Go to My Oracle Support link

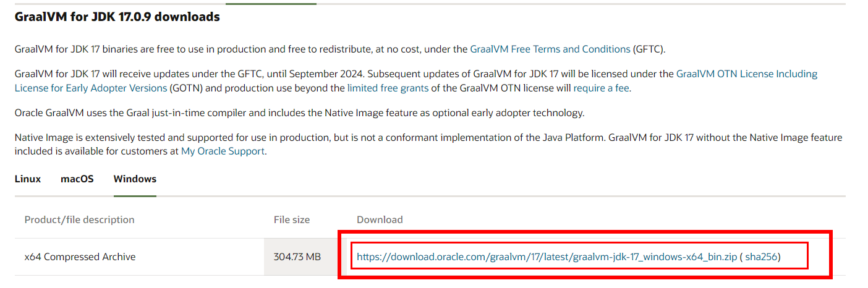tap(223, 151)
